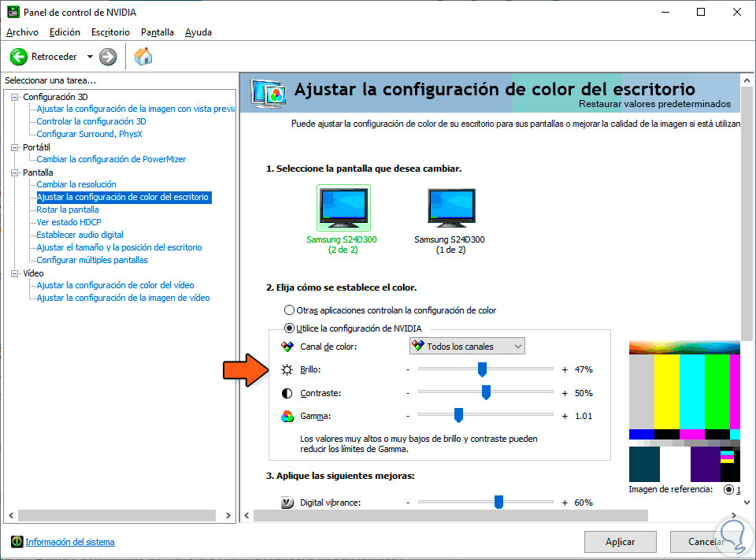This screenshot has width=756, height=560.
Task: Open the Archivo menu
Action: point(23,32)
